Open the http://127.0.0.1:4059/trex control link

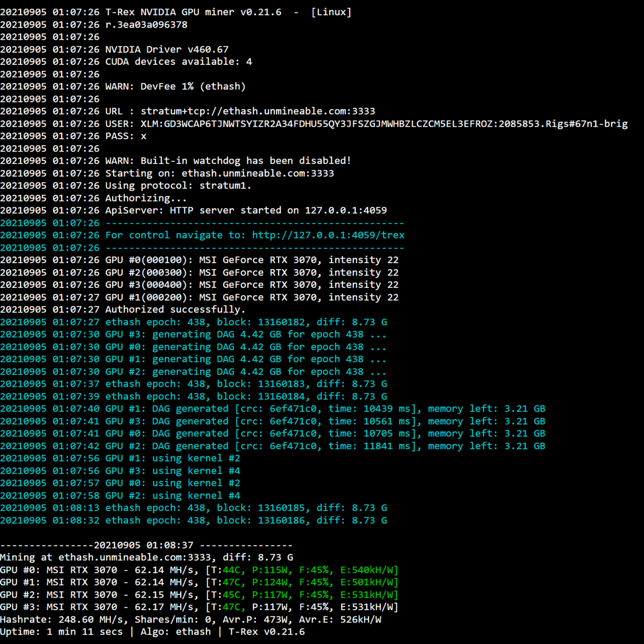328,235
